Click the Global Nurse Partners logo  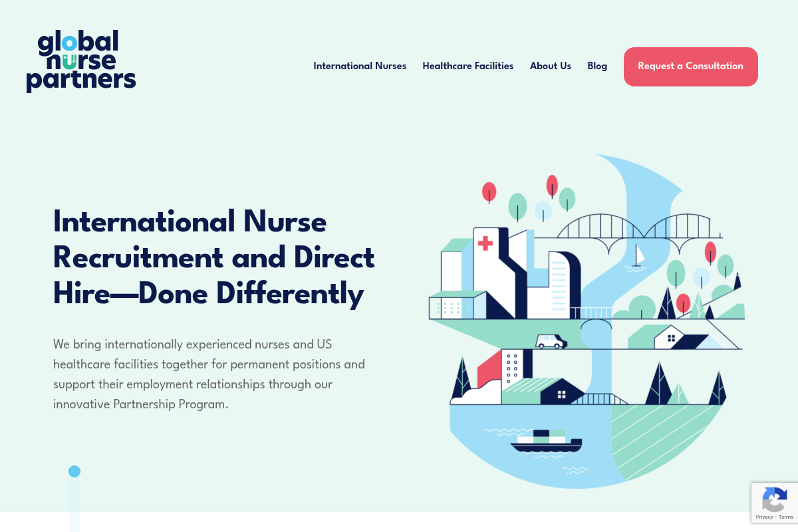tap(81, 61)
